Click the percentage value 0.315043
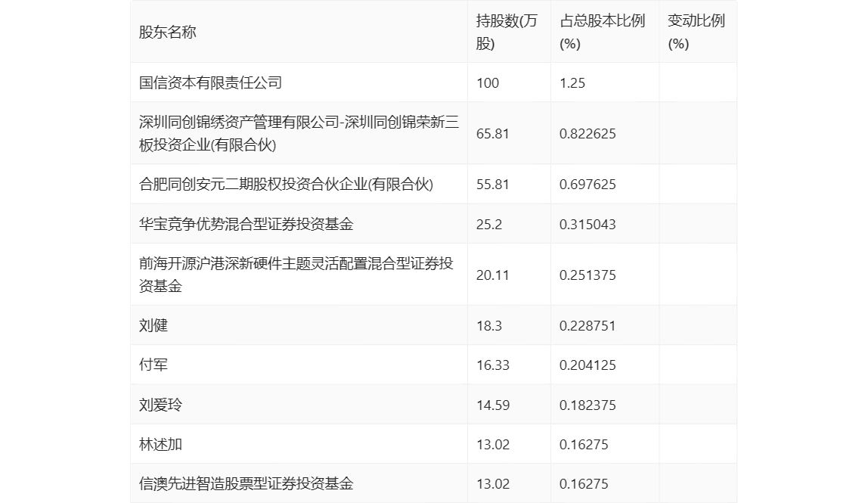This screenshot has height=503, width=868. (587, 225)
